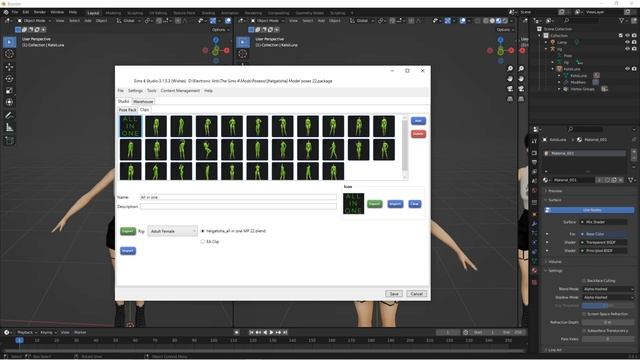Open the Surface 'Mix Shader' dropdown
Image resolution: width=640 pixels, height=360 pixels.
pyautogui.click(x=604, y=222)
